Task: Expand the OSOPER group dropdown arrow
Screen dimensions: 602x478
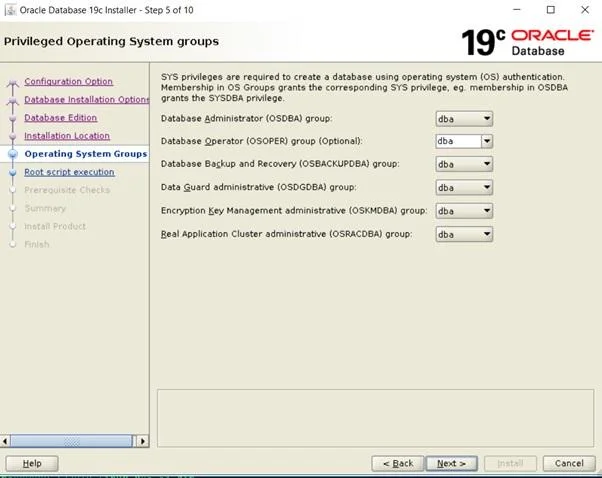Action: tap(486, 142)
